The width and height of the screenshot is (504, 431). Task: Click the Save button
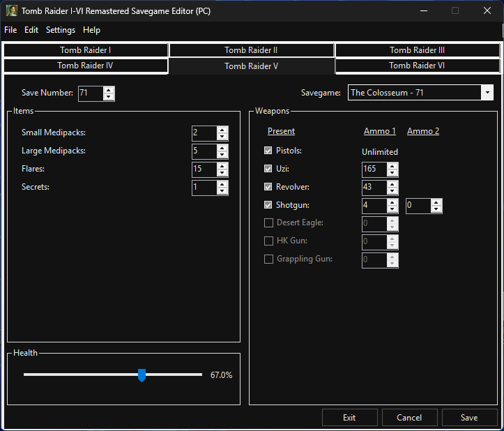click(x=469, y=418)
